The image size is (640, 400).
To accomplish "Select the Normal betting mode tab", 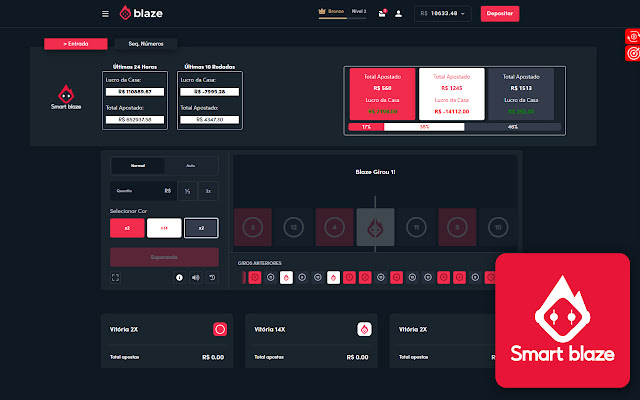I will click(138, 166).
